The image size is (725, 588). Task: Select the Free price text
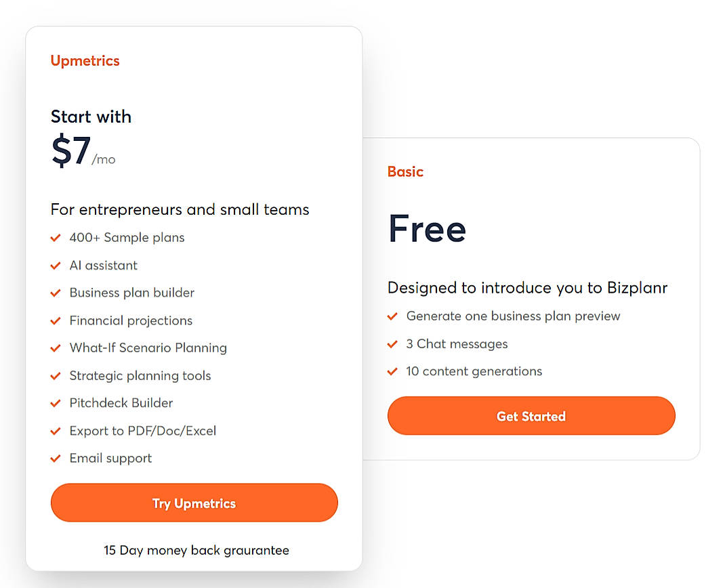point(427,230)
